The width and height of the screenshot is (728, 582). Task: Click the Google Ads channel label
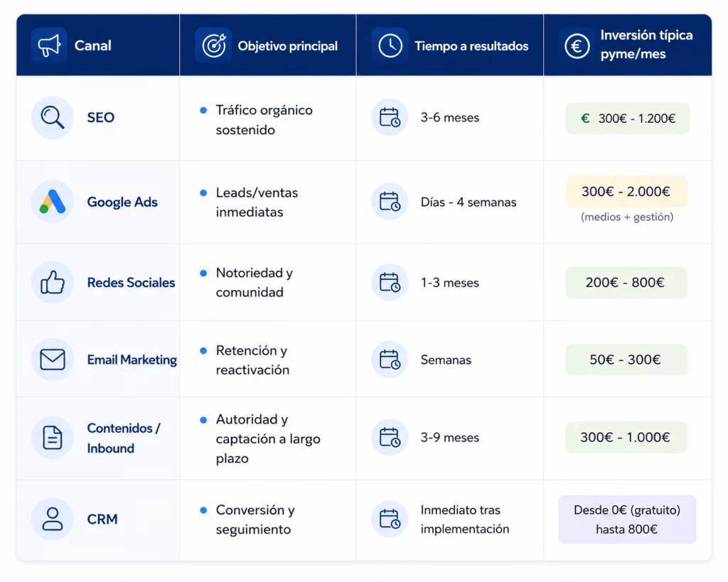(122, 202)
